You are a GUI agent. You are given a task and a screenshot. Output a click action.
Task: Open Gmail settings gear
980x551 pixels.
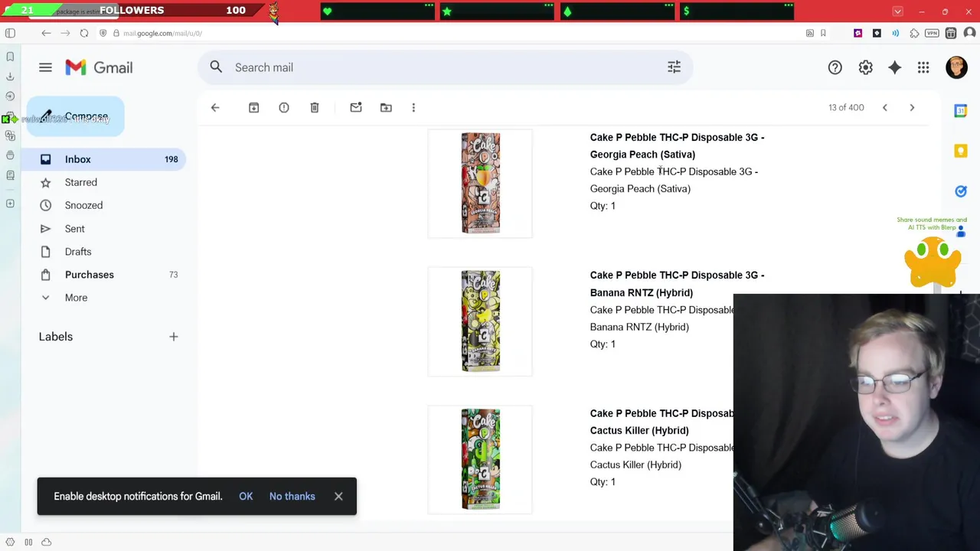point(865,67)
